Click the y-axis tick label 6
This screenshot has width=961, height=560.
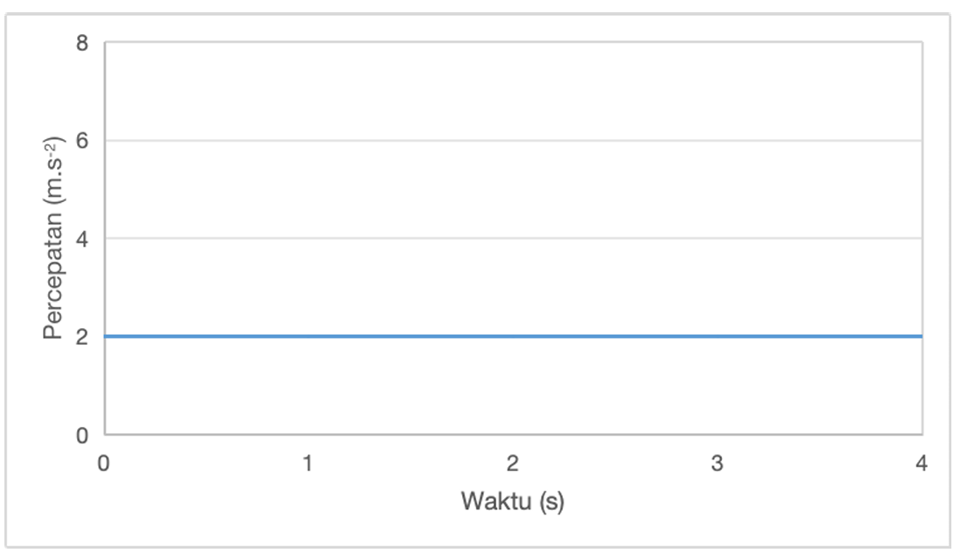click(82, 141)
